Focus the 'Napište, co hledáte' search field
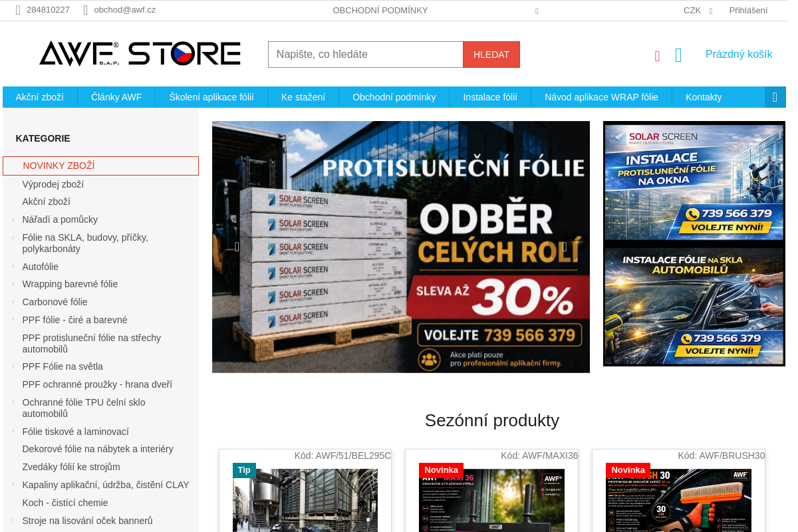Image resolution: width=798 pixels, height=532 pixels. [x=366, y=55]
